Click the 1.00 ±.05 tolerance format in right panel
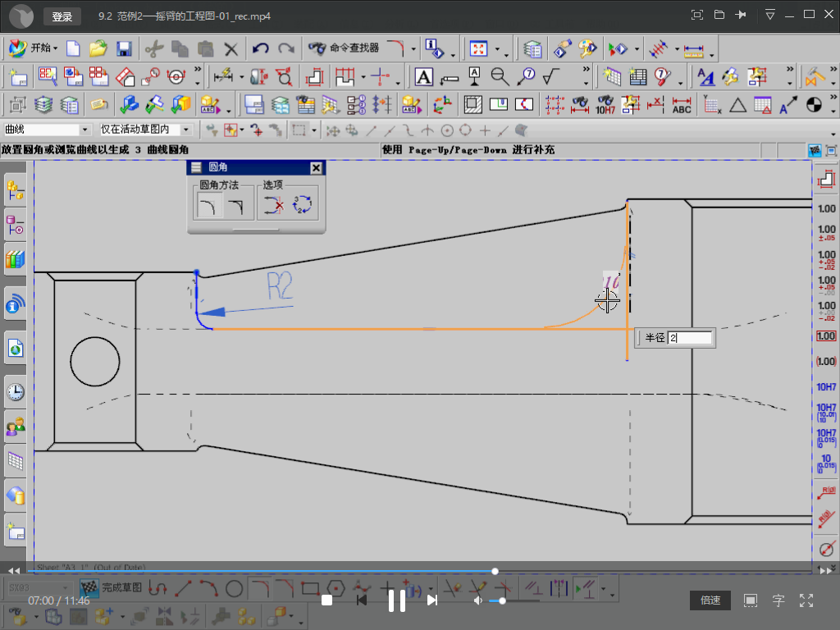Viewport: 840px width, 630px height. tap(826, 232)
